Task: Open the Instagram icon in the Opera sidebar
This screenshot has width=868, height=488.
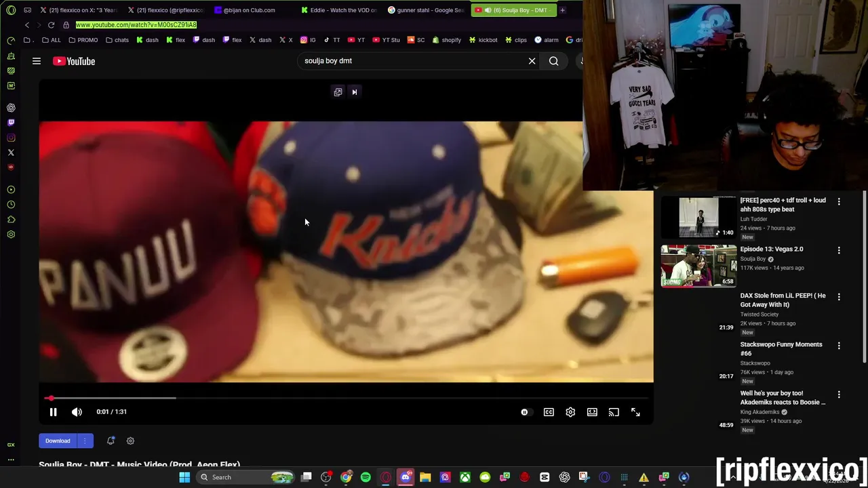Action: pyautogui.click(x=11, y=138)
